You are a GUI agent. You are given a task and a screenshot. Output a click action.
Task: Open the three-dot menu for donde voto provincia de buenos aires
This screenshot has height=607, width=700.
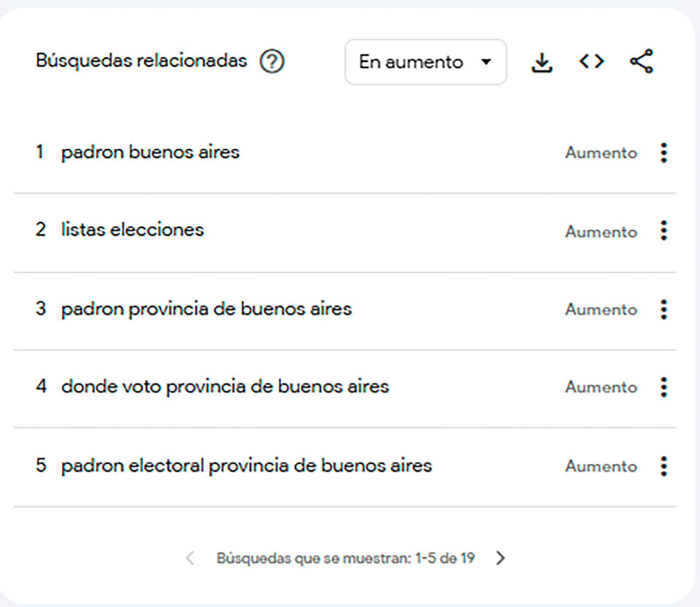click(664, 388)
